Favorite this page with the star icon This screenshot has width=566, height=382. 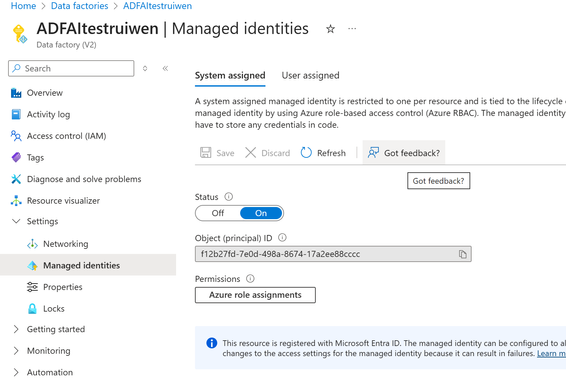pyautogui.click(x=330, y=29)
